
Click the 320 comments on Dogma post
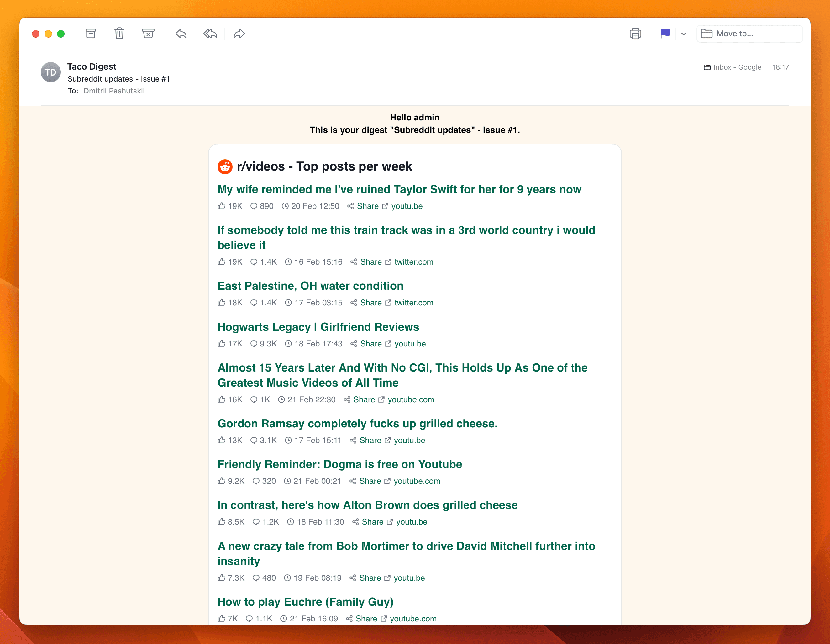pyautogui.click(x=264, y=481)
